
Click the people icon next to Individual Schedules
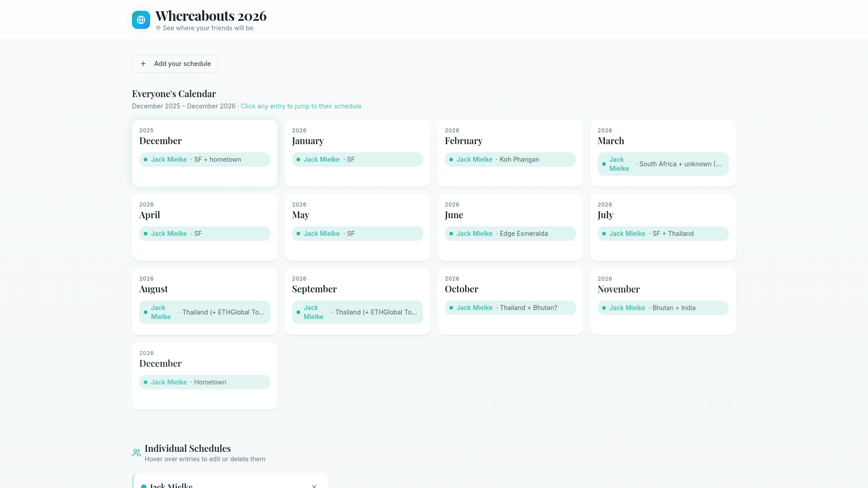(137, 452)
